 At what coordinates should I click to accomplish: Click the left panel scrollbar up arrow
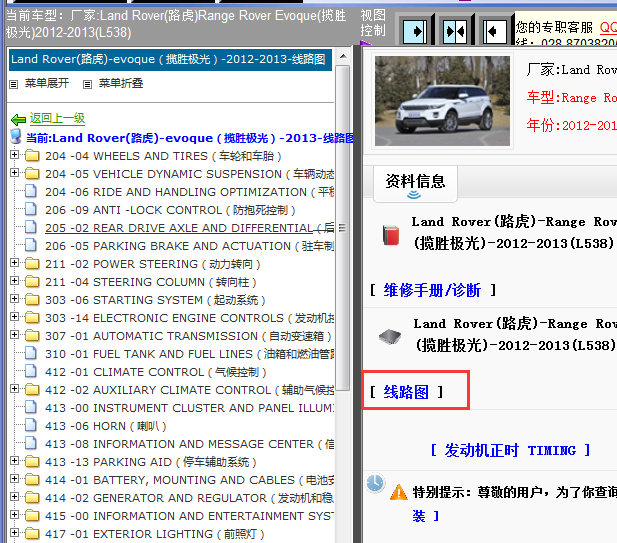point(343,56)
